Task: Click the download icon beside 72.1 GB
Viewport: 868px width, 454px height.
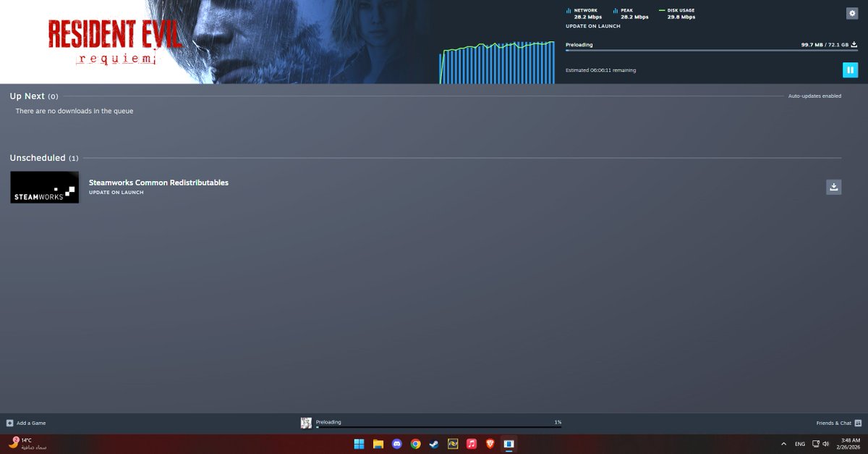Action: point(854,44)
